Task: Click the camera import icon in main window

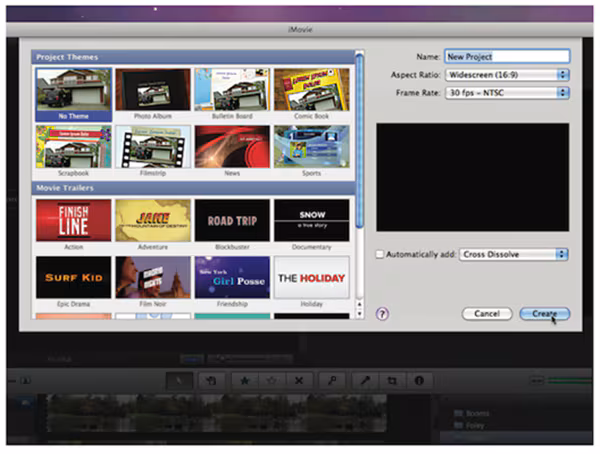Action: coord(25,381)
